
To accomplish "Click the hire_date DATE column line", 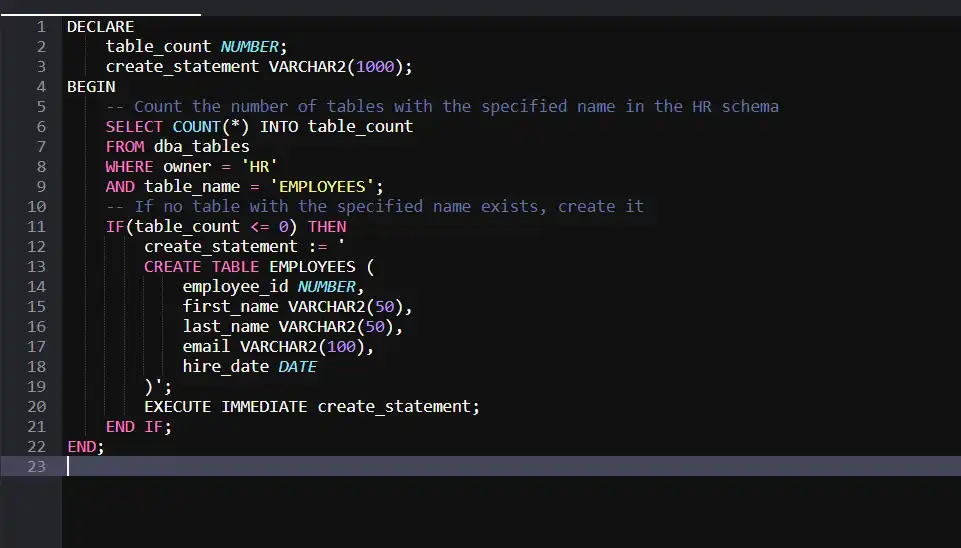I will pos(249,367).
